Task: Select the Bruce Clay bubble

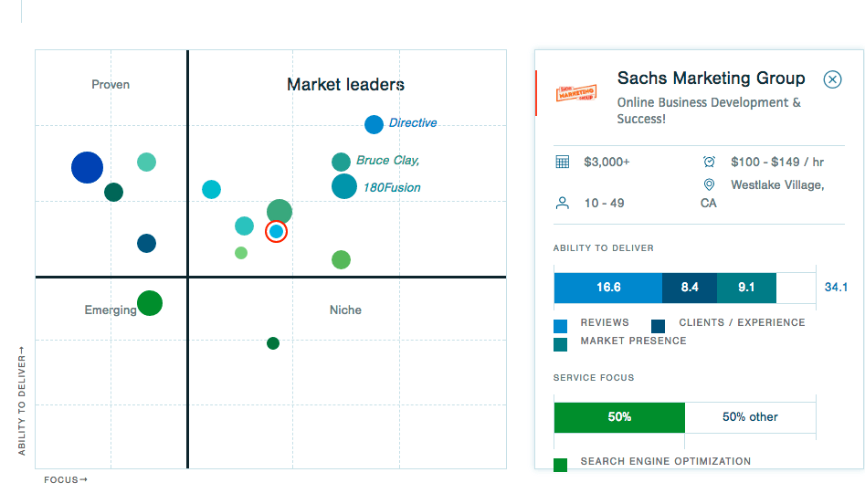Action: [x=341, y=163]
